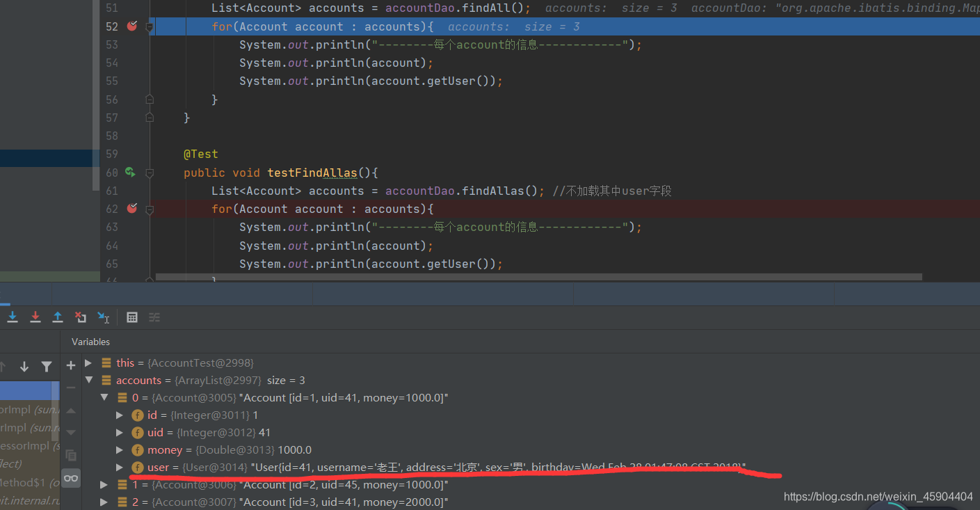Click the 'testFindAllas' method name
980x510 pixels.
point(312,173)
